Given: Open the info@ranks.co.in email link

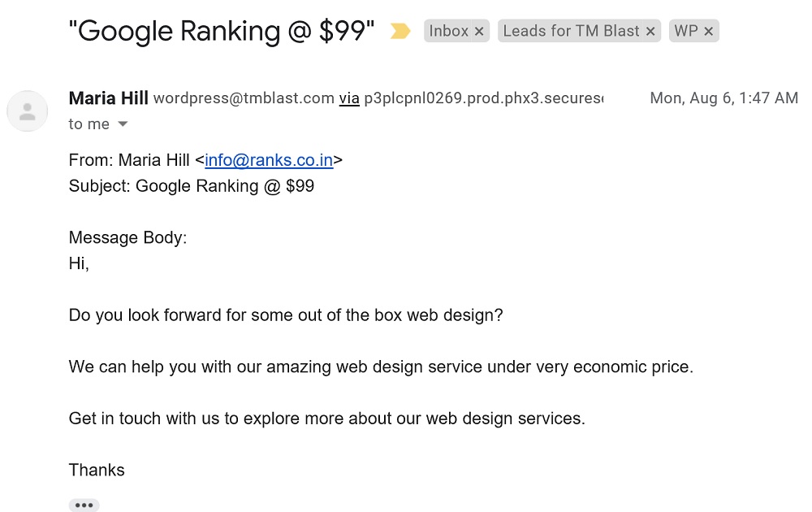Looking at the screenshot, I should tap(269, 160).
